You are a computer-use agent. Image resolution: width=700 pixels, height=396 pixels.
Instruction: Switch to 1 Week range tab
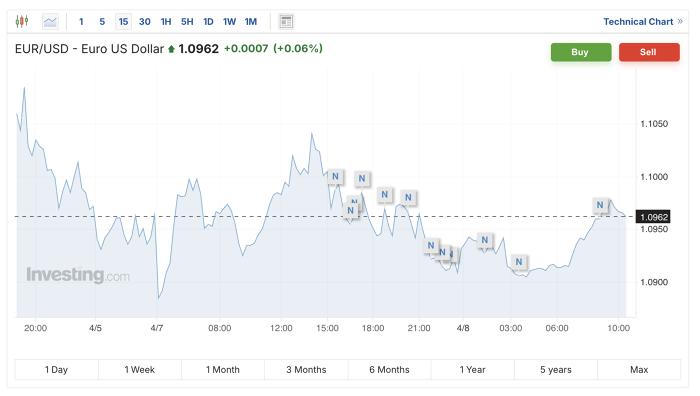tap(140, 370)
